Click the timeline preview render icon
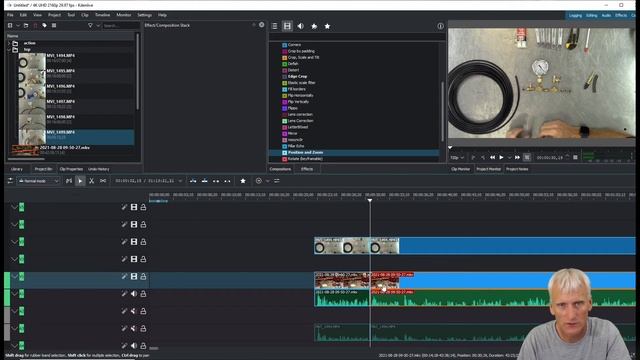This screenshot has height=360, width=640. pos(258,181)
